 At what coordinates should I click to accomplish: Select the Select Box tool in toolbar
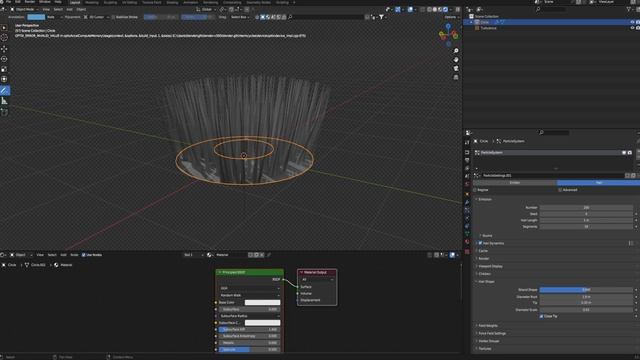coord(4,27)
